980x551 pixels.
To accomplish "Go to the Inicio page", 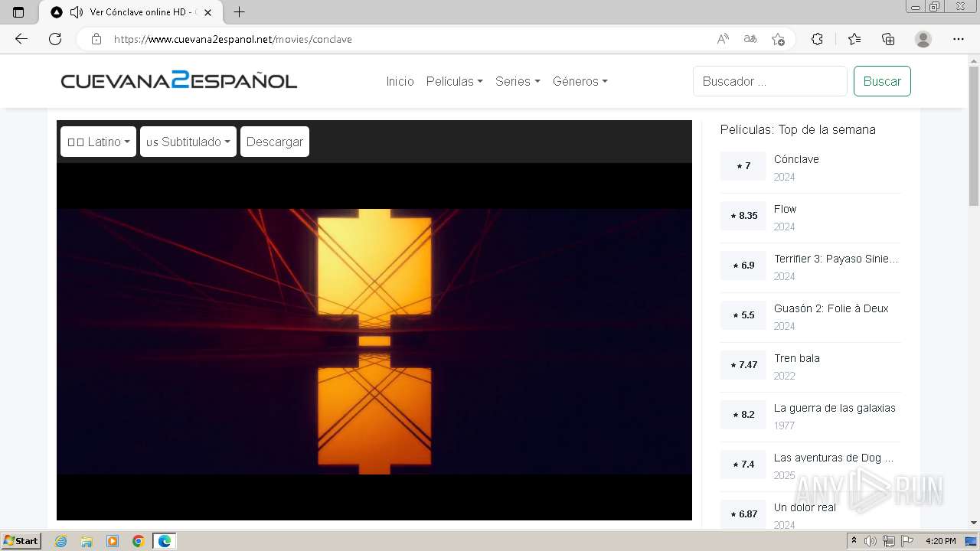I will click(400, 81).
